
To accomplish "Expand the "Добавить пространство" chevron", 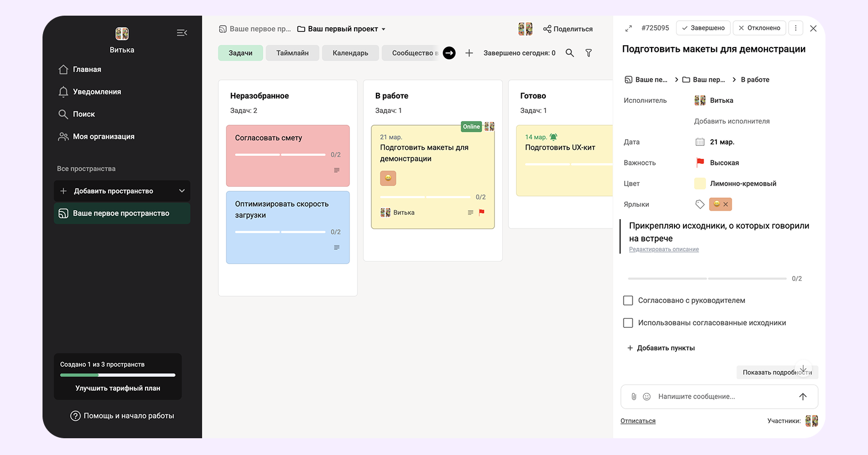I will tap(182, 191).
